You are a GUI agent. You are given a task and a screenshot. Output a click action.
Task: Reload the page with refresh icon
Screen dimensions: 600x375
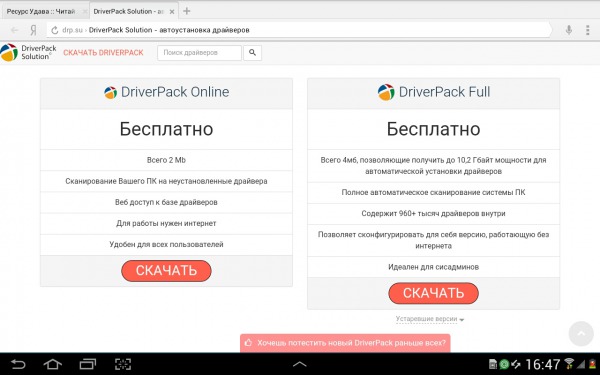54,30
